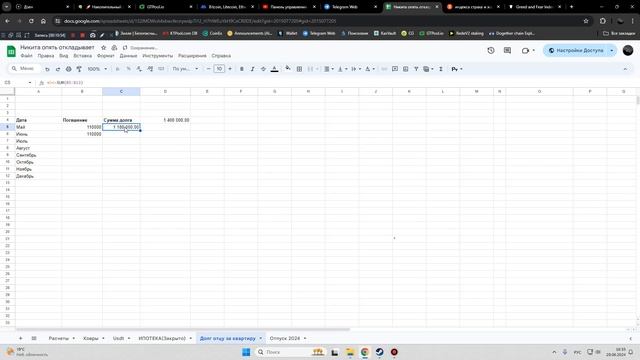Click the Меню search box
The height and width of the screenshot is (360, 640).
tap(24, 69)
